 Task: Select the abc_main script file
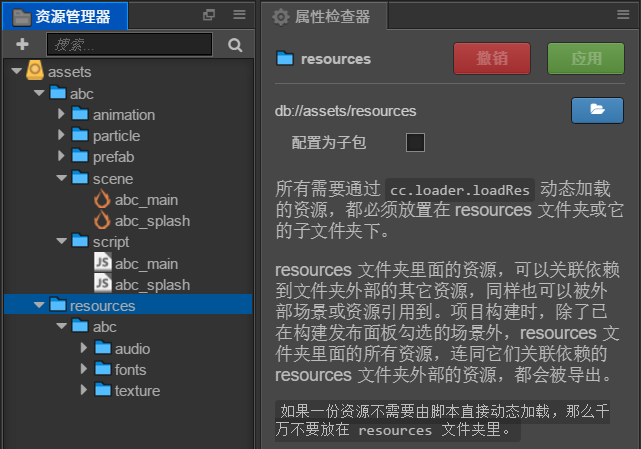(x=146, y=263)
